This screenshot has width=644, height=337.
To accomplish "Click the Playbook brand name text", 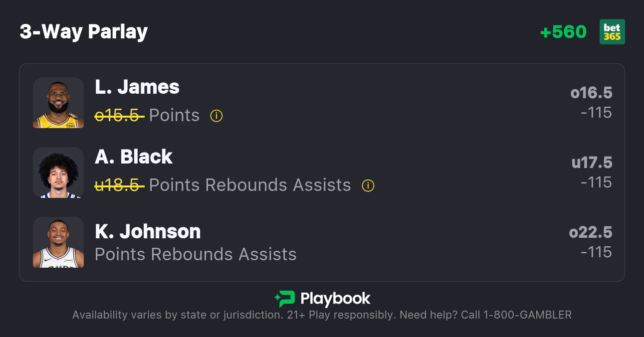I will (x=335, y=299).
